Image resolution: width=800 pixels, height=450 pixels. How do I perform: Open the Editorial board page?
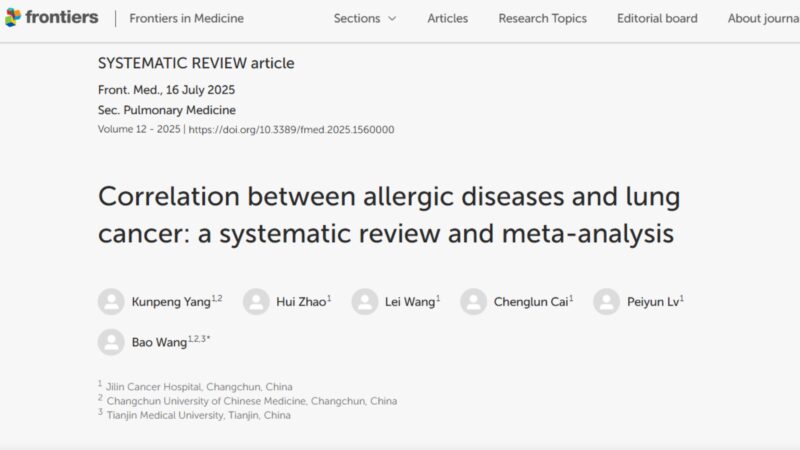pos(657,18)
